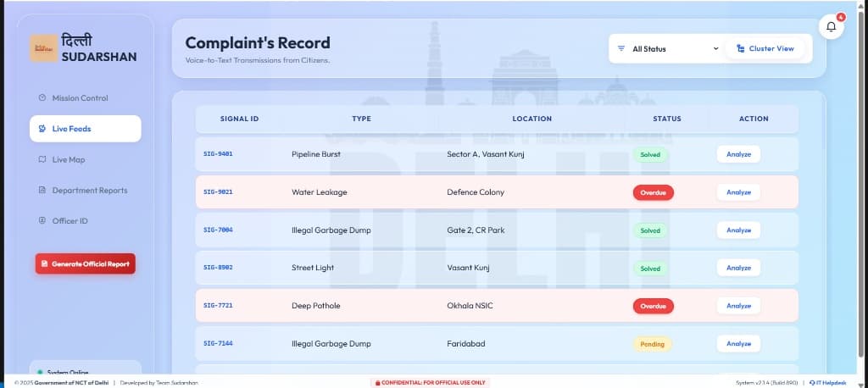868x388 pixels.
Task: Navigate to Officer ID
Action: 86,221
